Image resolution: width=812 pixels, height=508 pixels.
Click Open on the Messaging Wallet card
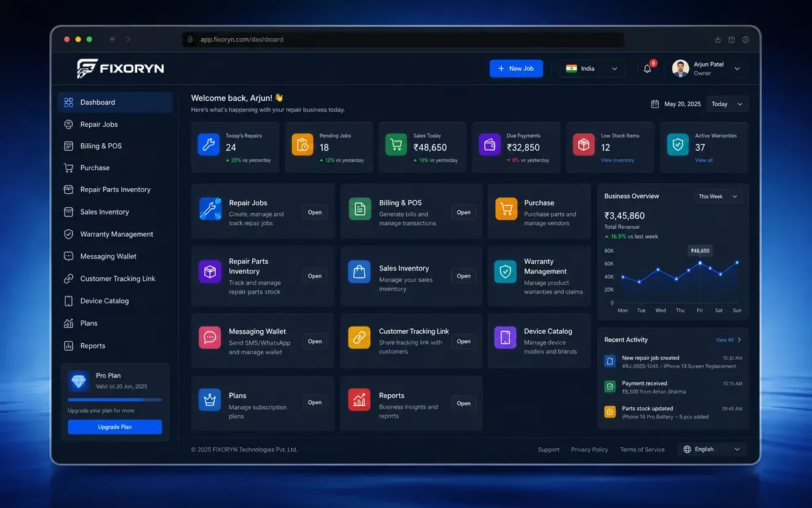(315, 341)
